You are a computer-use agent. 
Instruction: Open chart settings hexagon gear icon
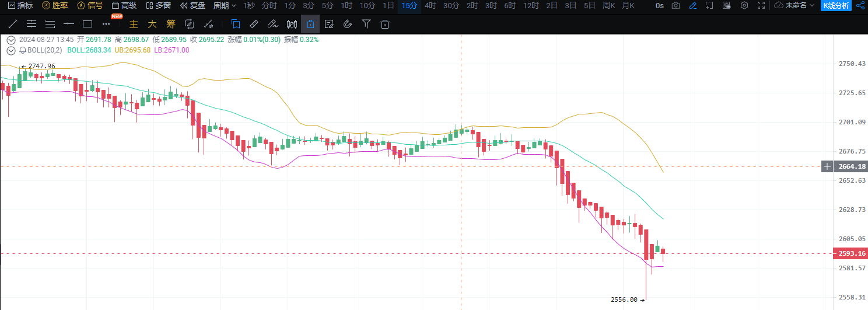tap(744, 6)
